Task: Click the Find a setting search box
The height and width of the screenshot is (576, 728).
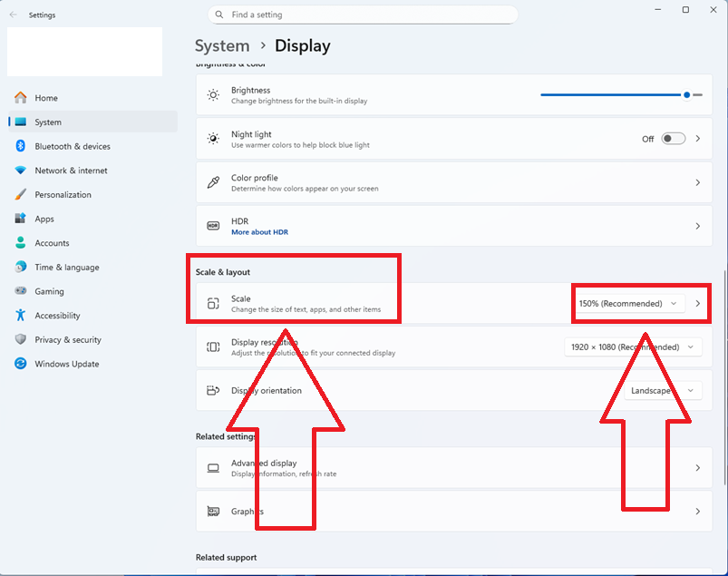Action: [x=363, y=15]
